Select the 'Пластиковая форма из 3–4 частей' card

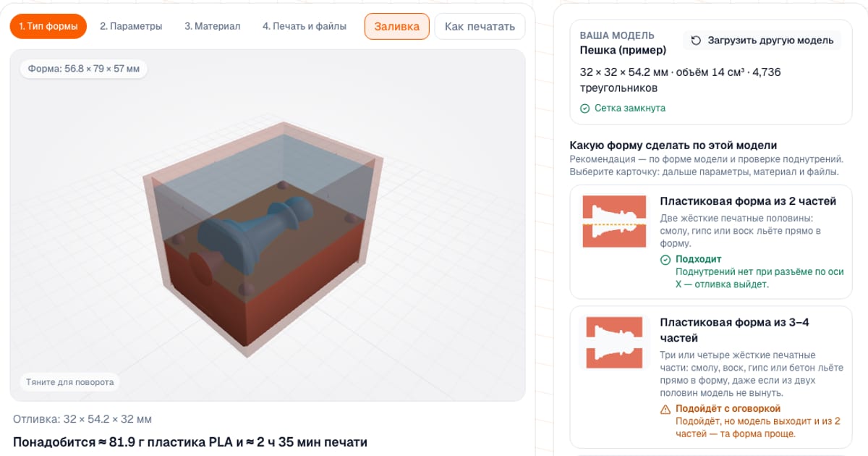click(x=710, y=377)
